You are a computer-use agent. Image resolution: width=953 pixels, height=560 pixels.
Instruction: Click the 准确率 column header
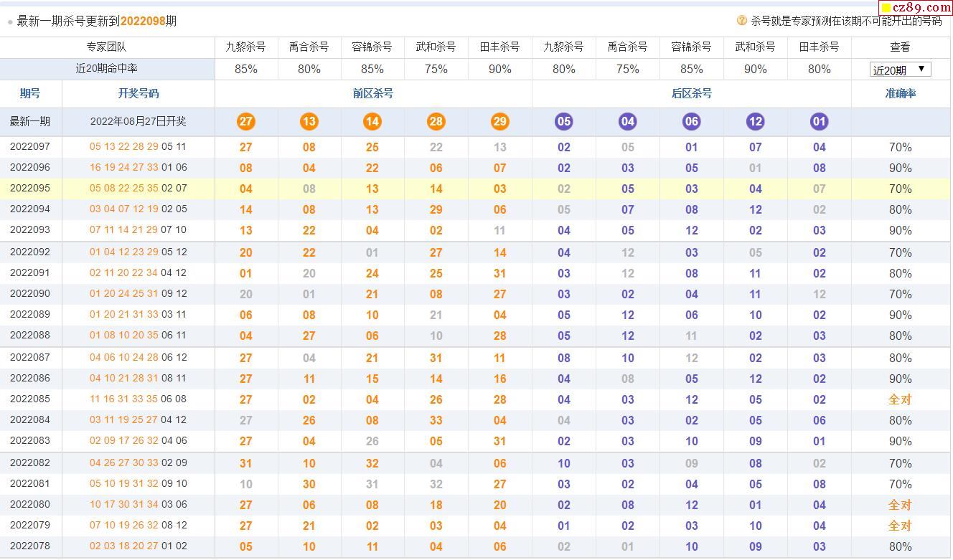coord(900,94)
